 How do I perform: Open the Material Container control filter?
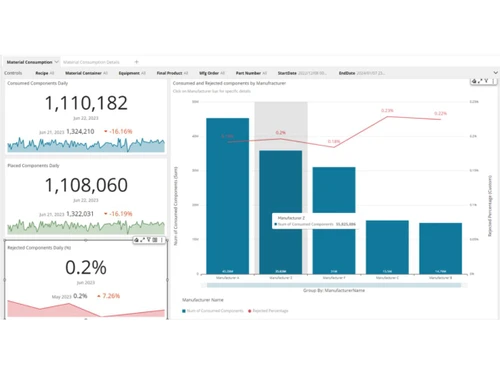pos(86,73)
